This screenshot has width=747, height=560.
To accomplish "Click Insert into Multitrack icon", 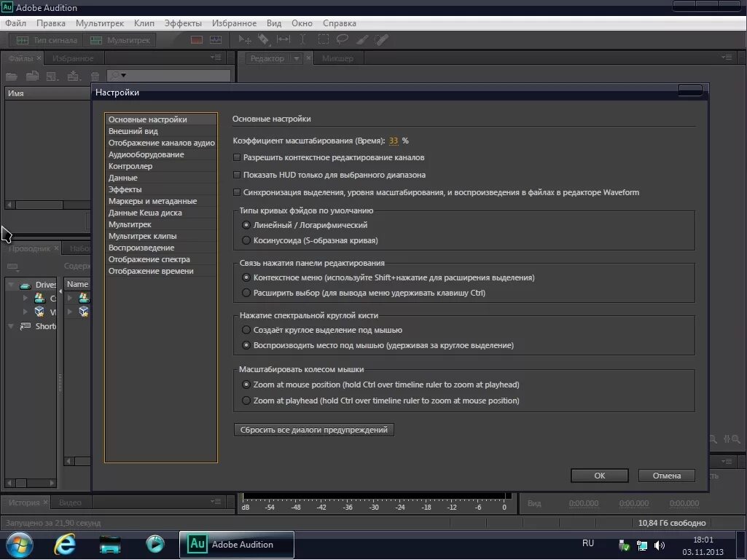I will pos(74,76).
